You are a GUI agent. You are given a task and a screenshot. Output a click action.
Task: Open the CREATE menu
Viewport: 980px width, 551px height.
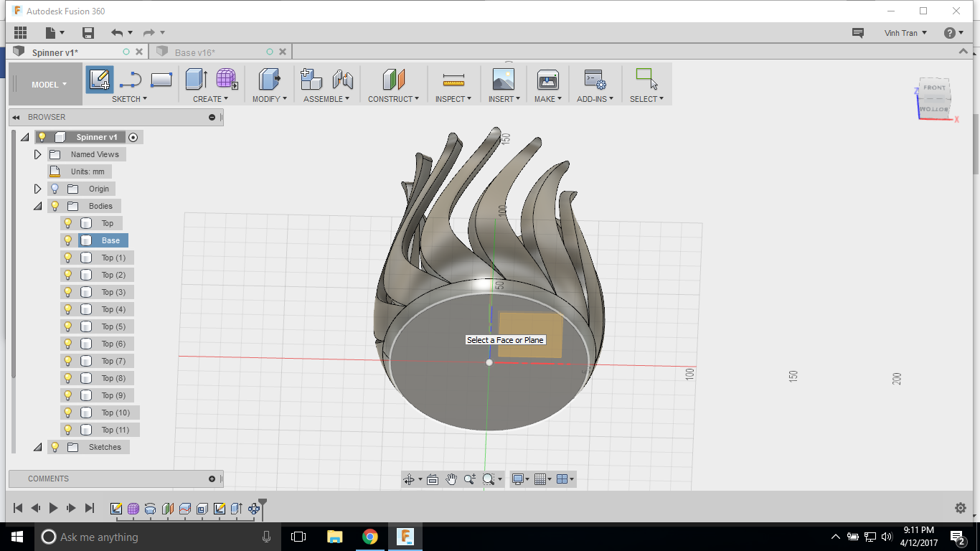[x=210, y=99]
